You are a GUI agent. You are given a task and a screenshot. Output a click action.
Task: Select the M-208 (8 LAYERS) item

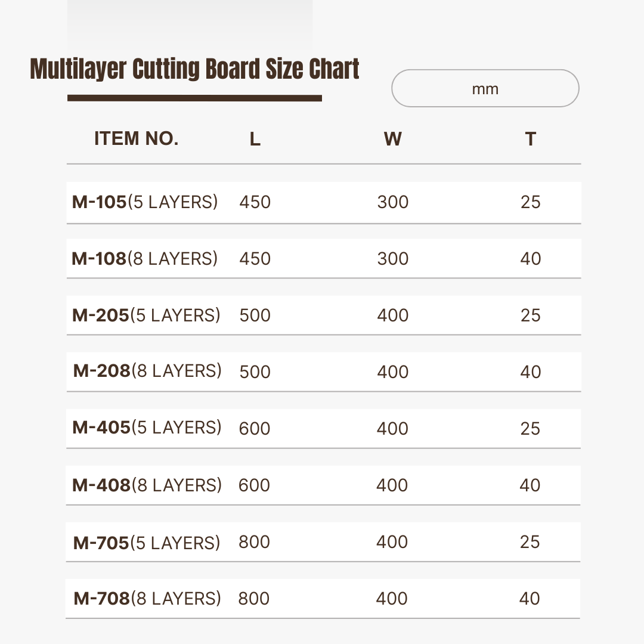[147, 371]
